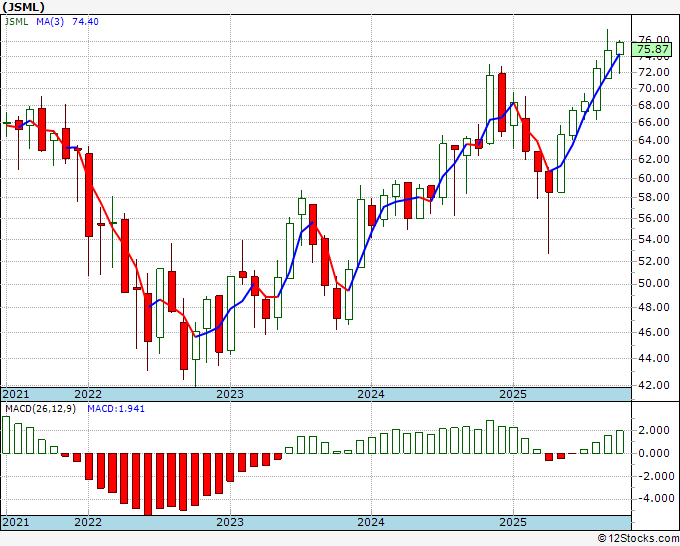Click the 46.00 price axis label
The width and height of the screenshot is (680, 546).
click(656, 332)
